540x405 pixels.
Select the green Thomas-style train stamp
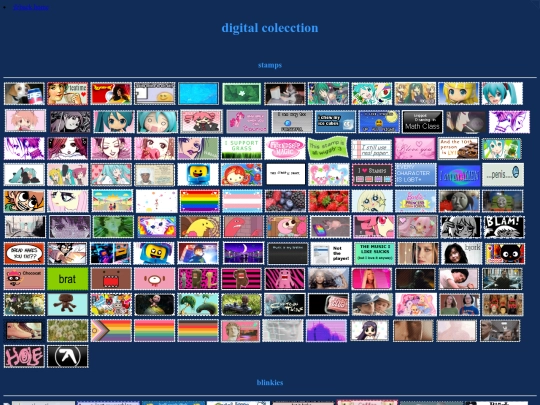pyautogui.click(x=503, y=201)
